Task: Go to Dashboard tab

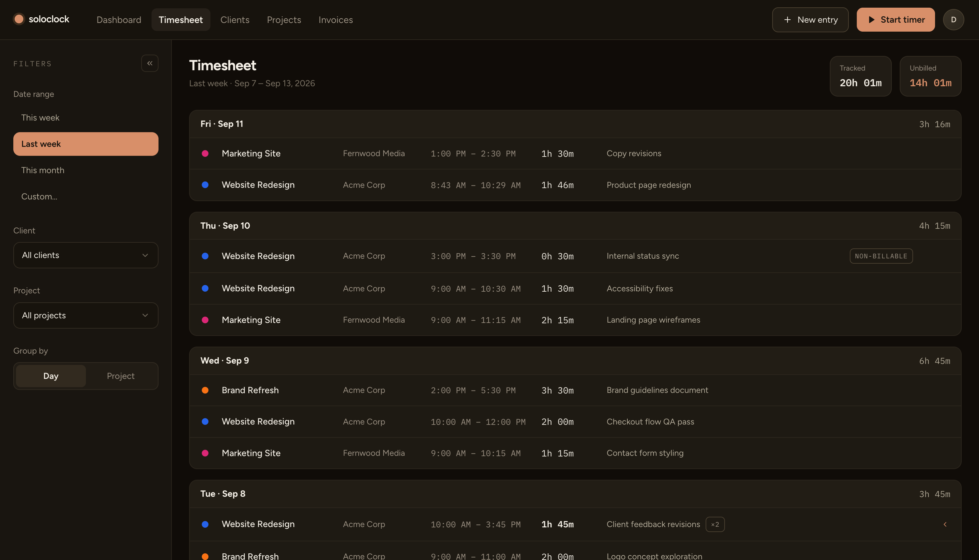Action: coord(119,20)
